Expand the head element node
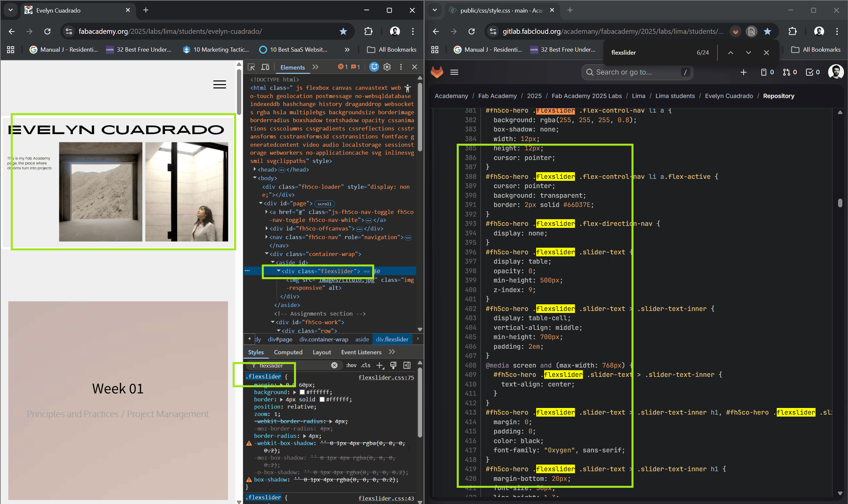This screenshot has width=848, height=504. pos(254,170)
